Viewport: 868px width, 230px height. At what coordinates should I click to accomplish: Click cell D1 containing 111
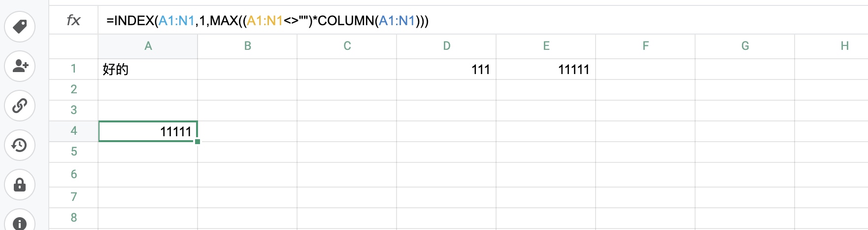[446, 69]
